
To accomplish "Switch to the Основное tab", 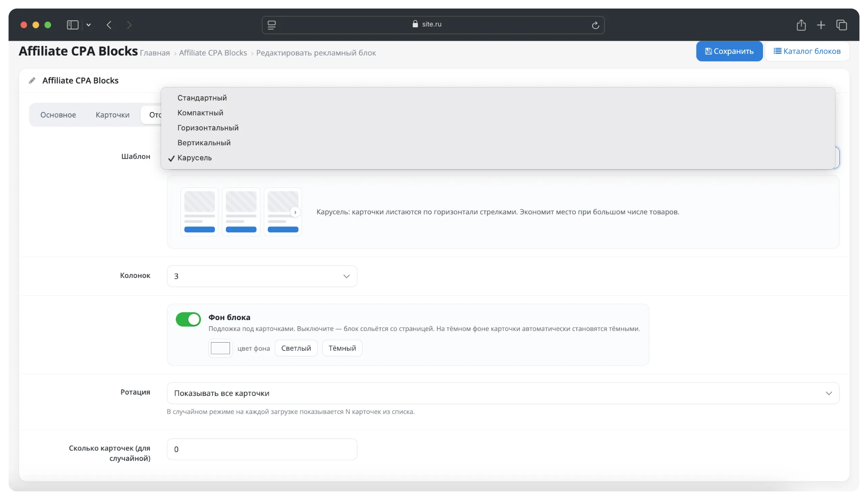I will 58,115.
